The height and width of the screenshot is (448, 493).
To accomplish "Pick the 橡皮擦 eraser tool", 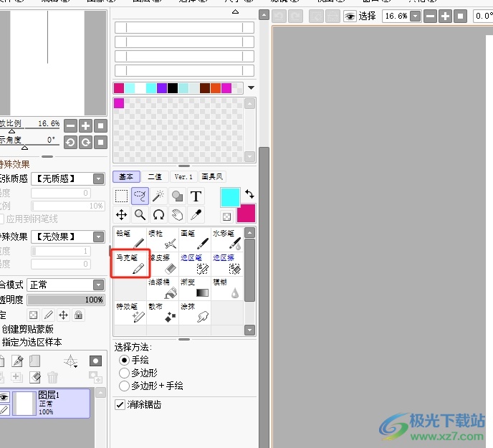I will [x=163, y=264].
